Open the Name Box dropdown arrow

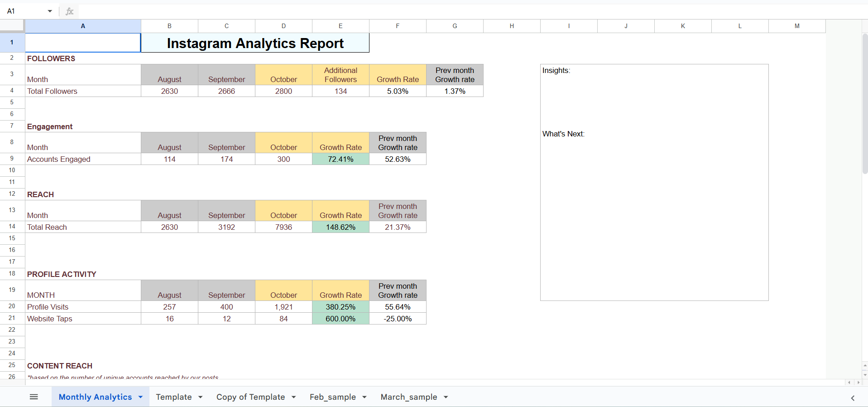click(x=50, y=11)
